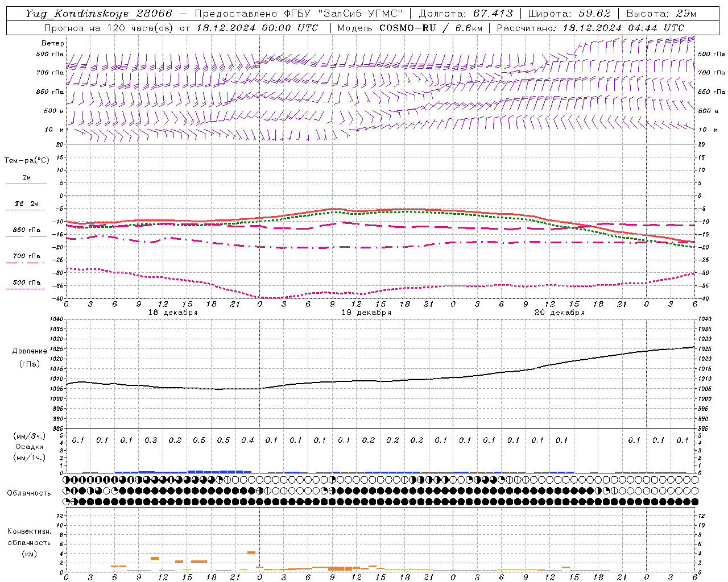Click the 2м temperature legend entry
Image resolution: width=728 pixels, height=582 pixels.
tap(27, 178)
